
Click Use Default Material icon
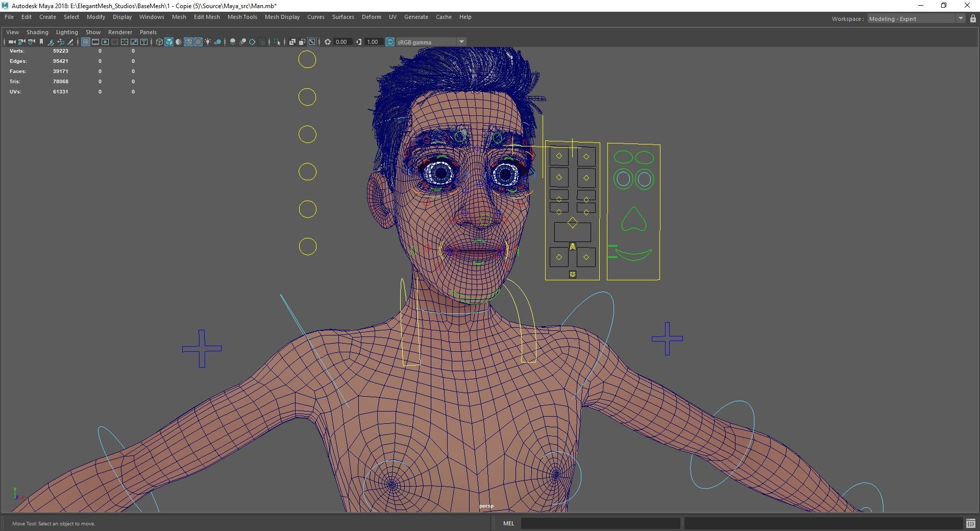(x=179, y=42)
